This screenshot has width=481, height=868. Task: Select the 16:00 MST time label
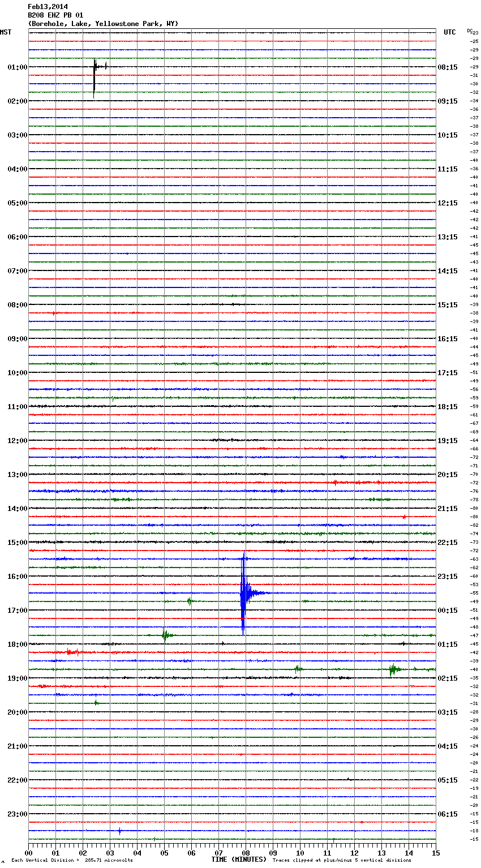(18, 577)
